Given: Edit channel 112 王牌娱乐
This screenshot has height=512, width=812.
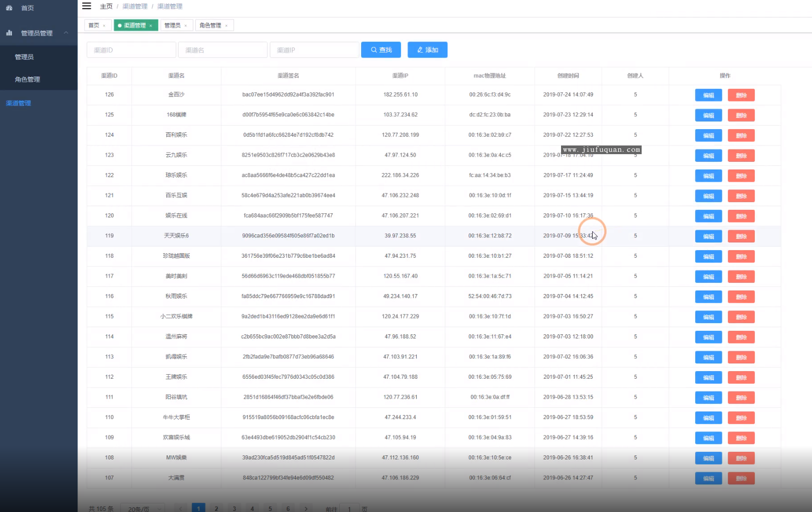Looking at the screenshot, I should click(x=708, y=378).
